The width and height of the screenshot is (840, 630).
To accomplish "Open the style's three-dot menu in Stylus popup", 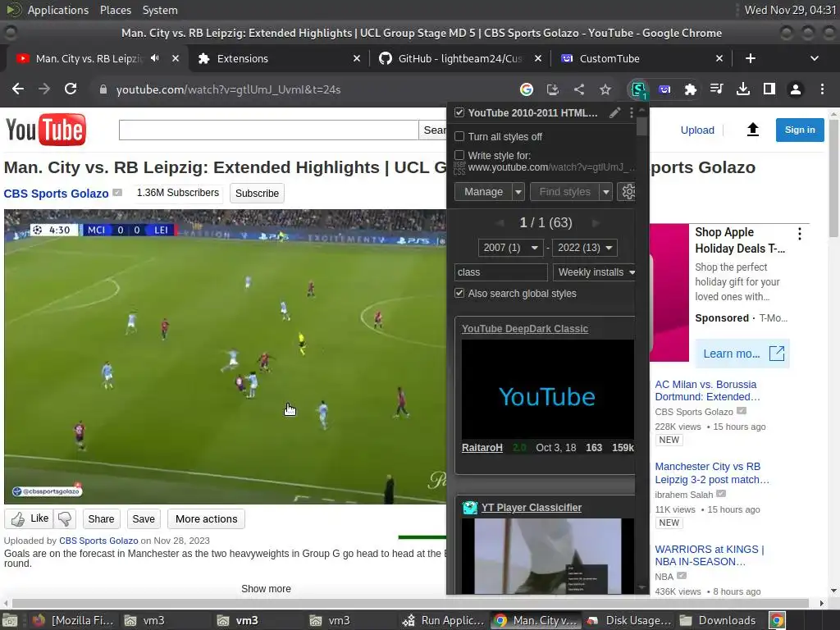I will pyautogui.click(x=632, y=112).
